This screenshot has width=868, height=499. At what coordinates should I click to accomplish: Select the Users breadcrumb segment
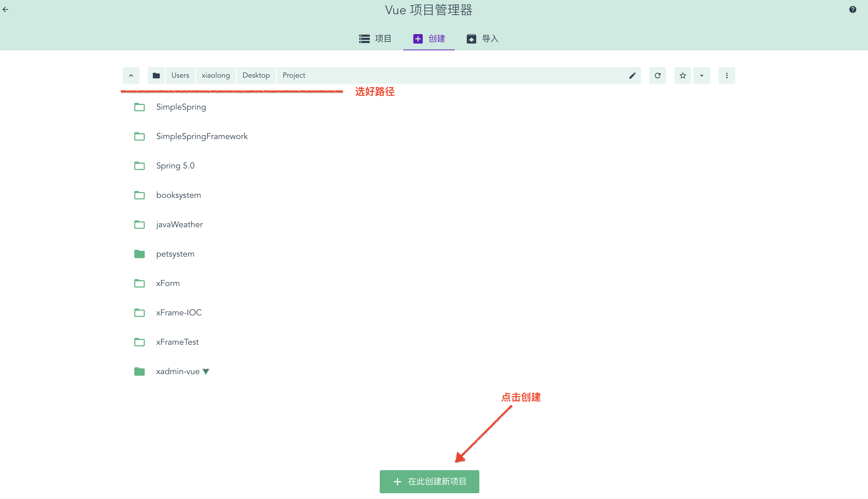click(180, 75)
